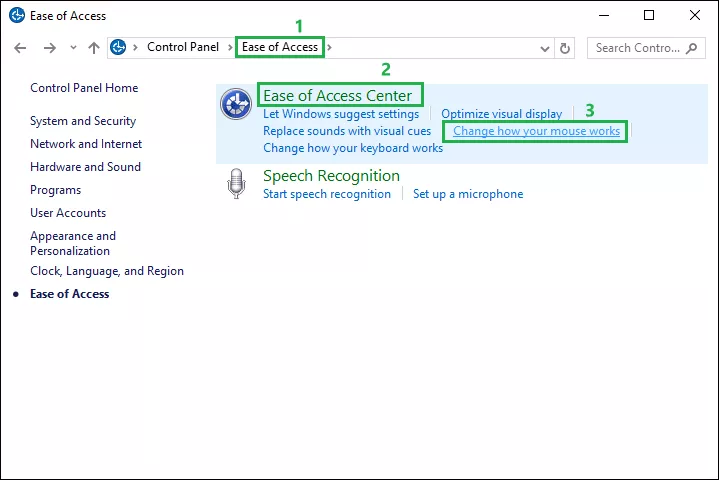
Task: Open Appearance and Personalization category
Action: tap(73, 243)
